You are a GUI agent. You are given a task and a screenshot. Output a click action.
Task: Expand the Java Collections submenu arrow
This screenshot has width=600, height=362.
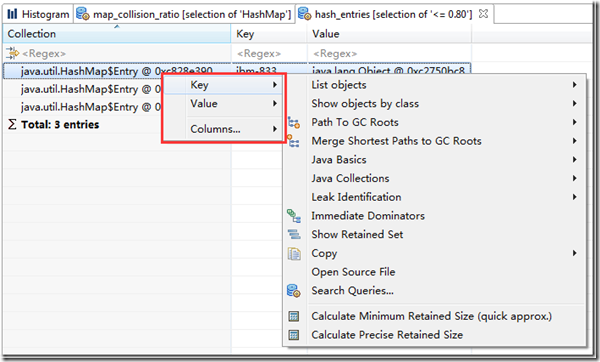[x=574, y=178]
